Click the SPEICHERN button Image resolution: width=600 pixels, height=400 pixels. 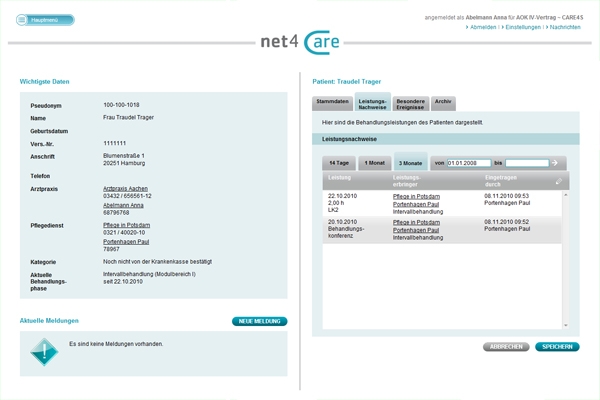pyautogui.click(x=557, y=347)
